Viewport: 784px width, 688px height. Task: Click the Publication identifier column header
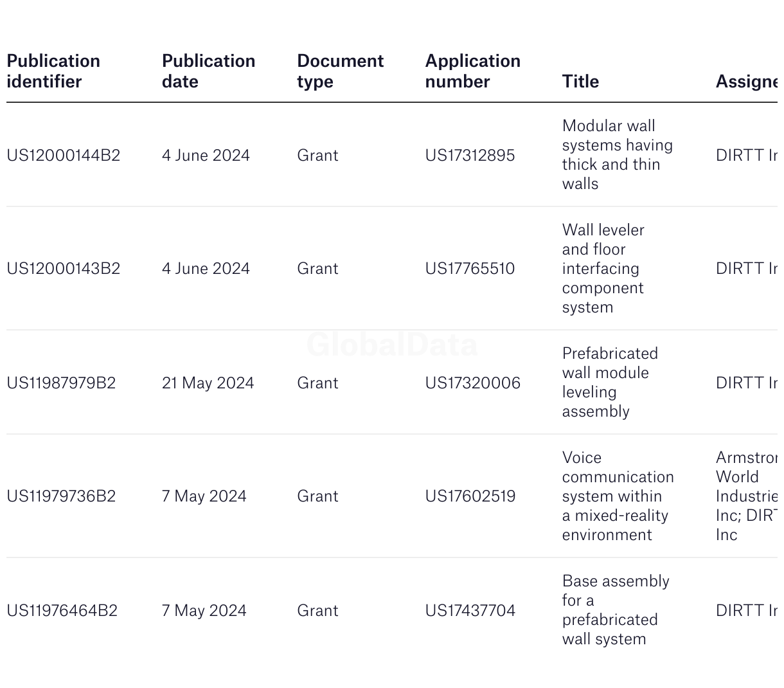click(53, 71)
